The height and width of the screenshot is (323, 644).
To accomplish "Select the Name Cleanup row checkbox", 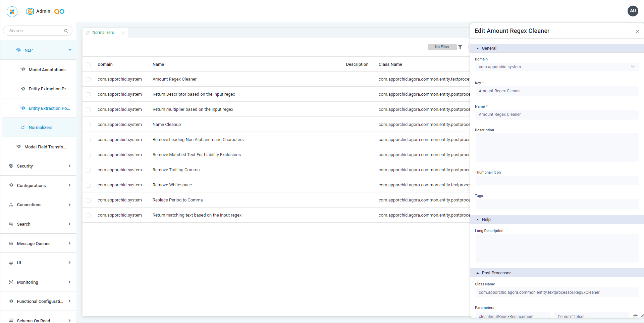I will coord(88,125).
